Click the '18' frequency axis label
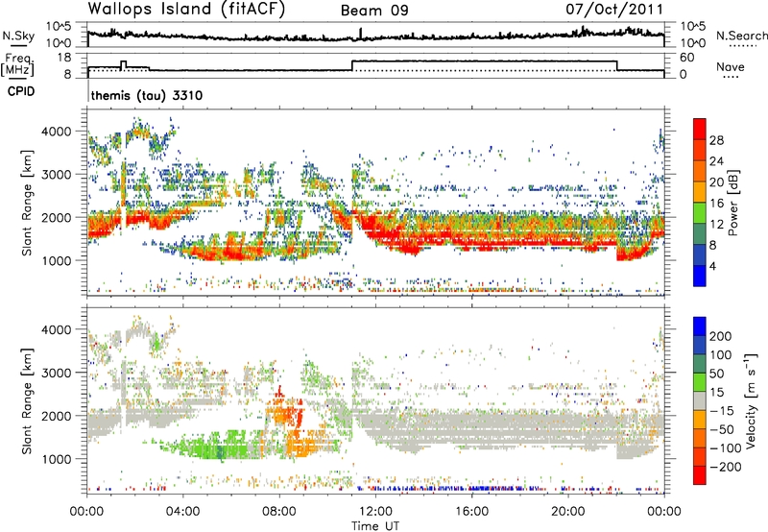 pos(63,58)
